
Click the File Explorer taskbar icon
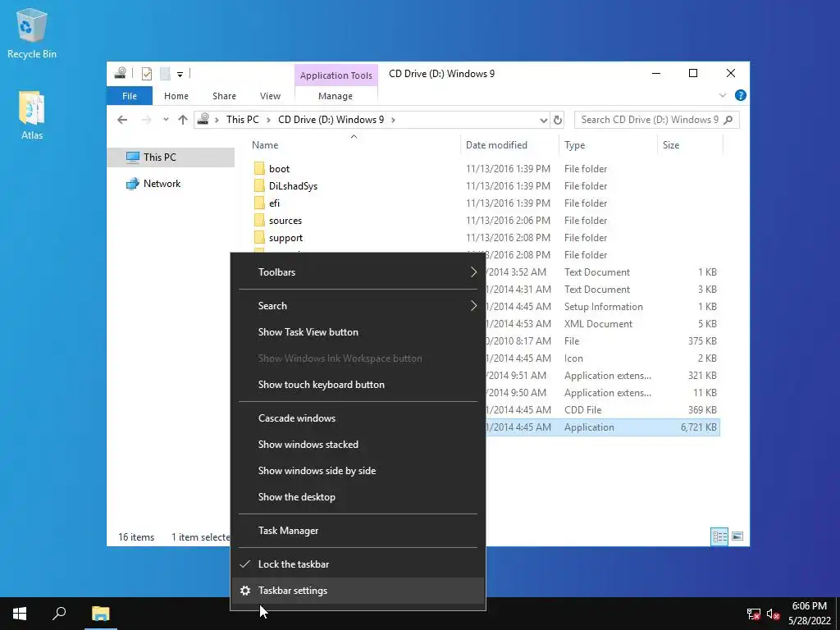(x=100, y=614)
